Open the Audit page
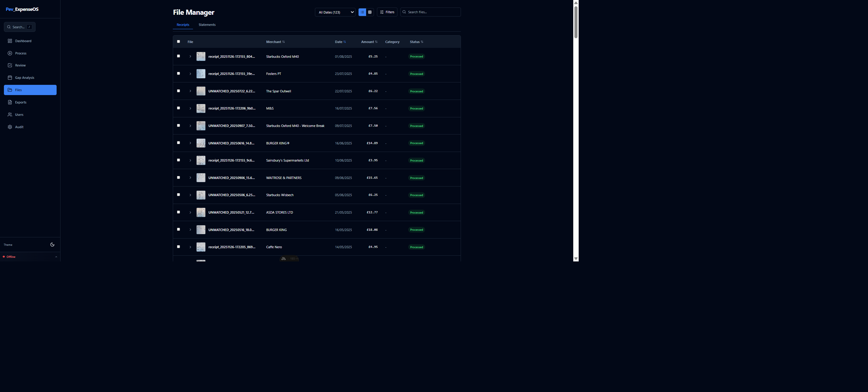Screen dimensions: 868x392 19,127
